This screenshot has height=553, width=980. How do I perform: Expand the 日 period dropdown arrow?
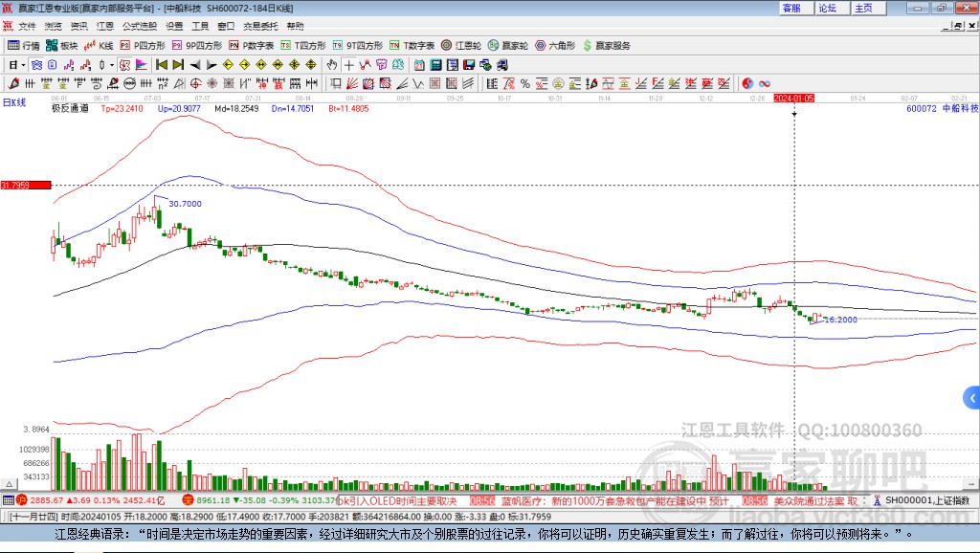[x=23, y=65]
